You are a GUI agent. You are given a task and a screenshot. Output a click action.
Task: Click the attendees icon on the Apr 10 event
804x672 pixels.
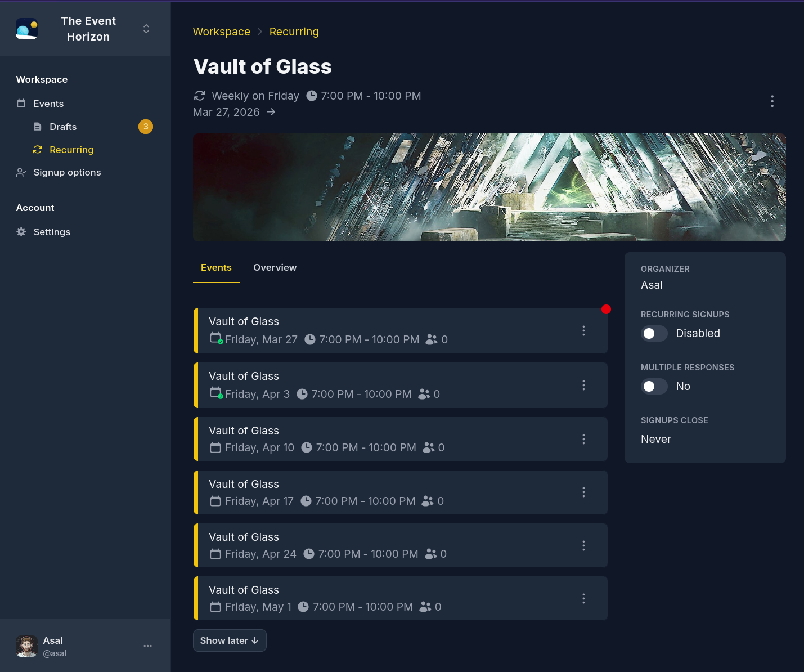coord(429,447)
